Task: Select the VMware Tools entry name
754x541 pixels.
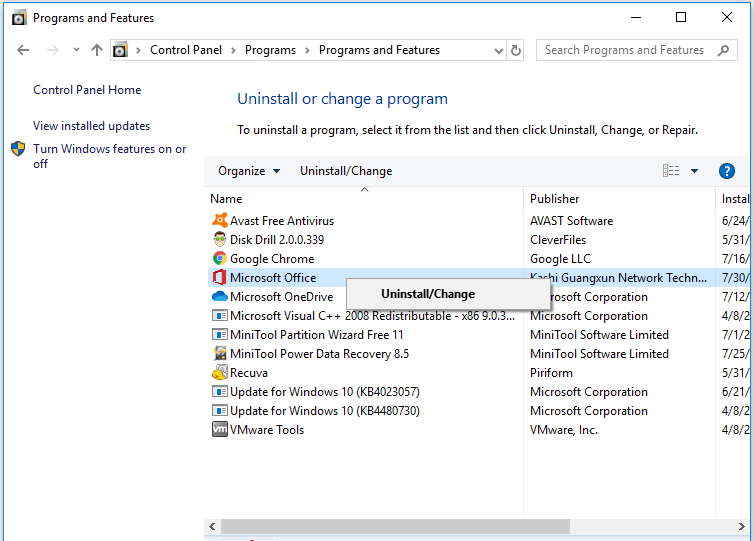Action: pyautogui.click(x=267, y=430)
